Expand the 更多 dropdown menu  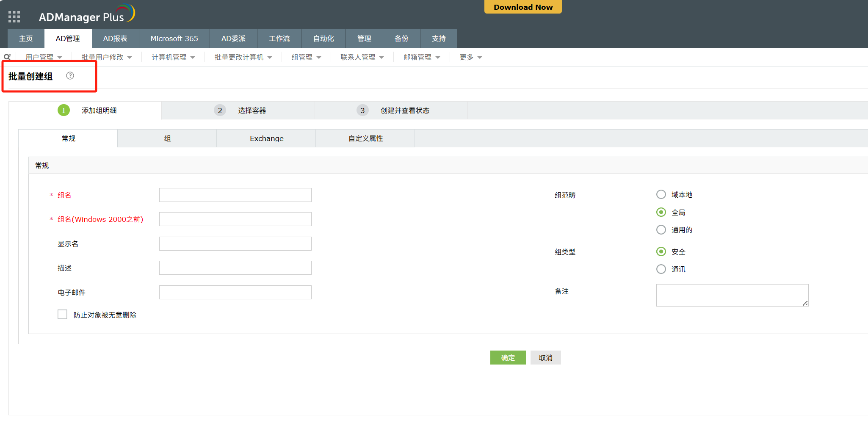[x=470, y=57]
